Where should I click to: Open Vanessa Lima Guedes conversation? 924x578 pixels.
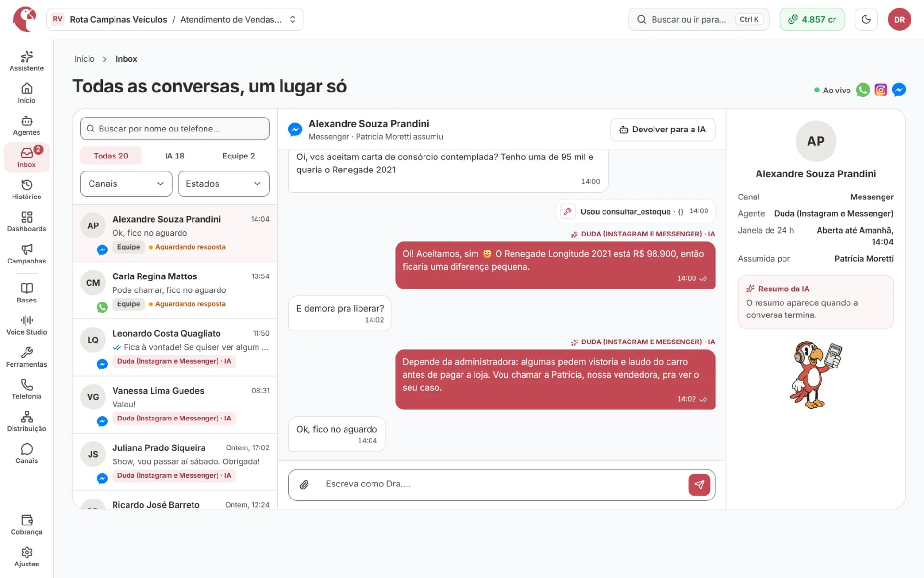tap(175, 405)
